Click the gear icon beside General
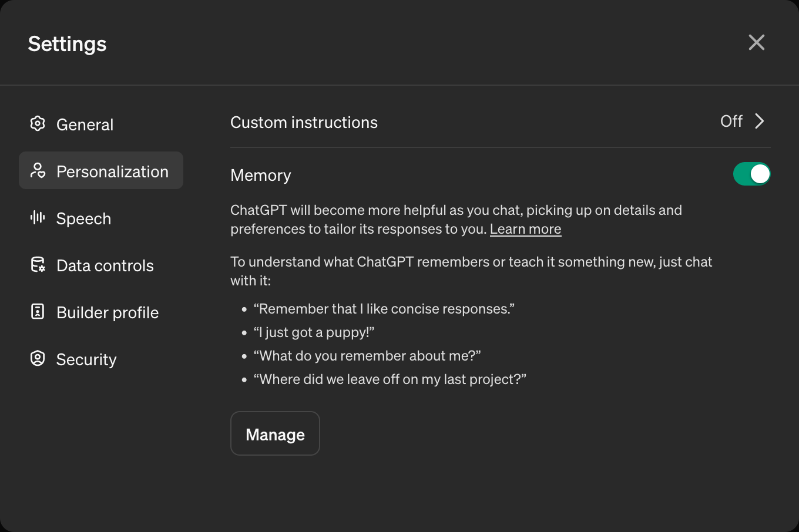This screenshot has height=532, width=799. [38, 123]
